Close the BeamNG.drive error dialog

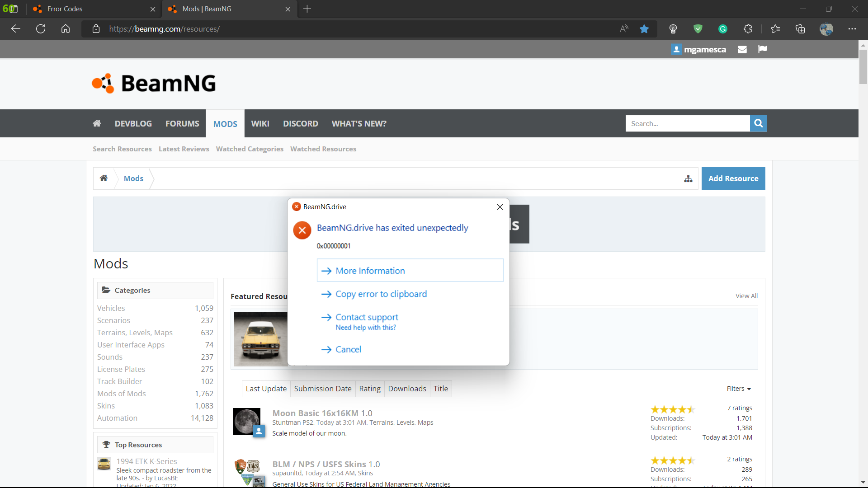tap(500, 207)
